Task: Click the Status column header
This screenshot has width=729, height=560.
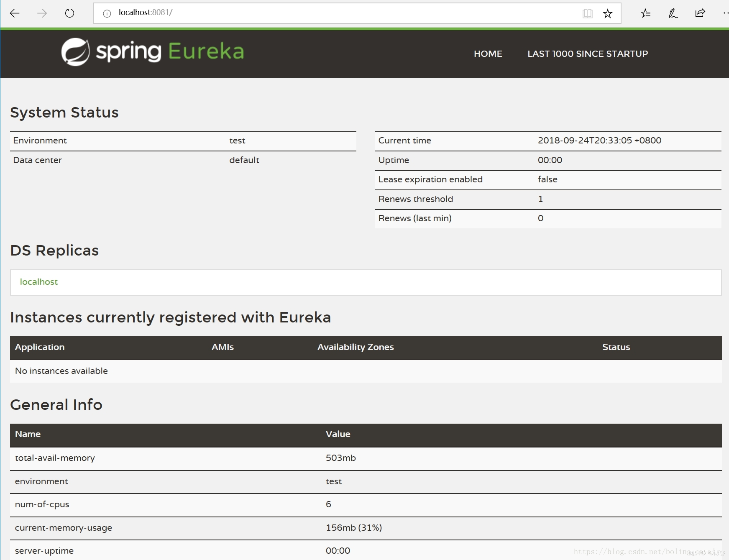Action: point(616,347)
